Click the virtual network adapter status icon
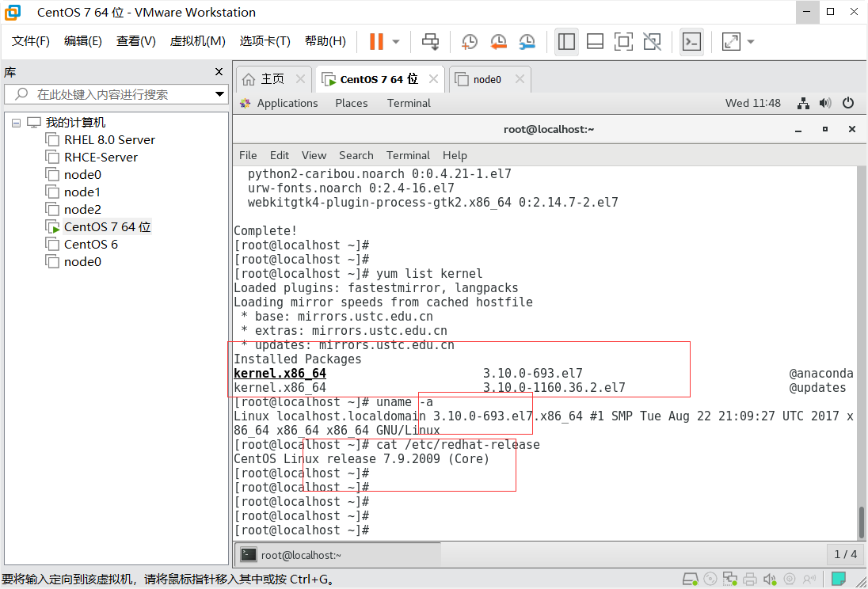This screenshot has height=589, width=868. click(732, 579)
